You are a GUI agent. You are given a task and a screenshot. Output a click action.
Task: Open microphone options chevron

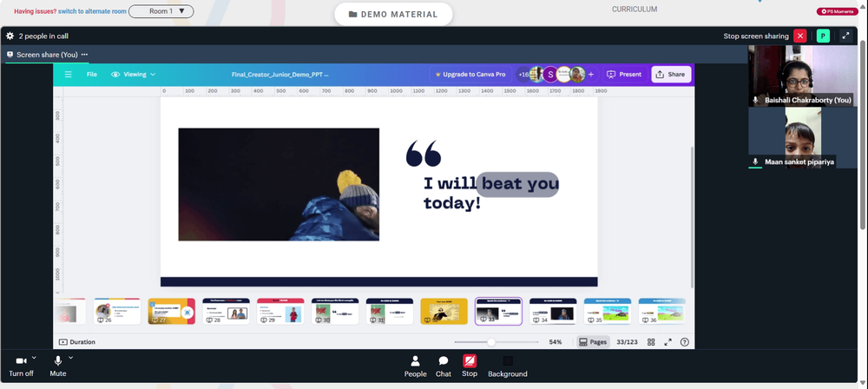[x=71, y=358]
